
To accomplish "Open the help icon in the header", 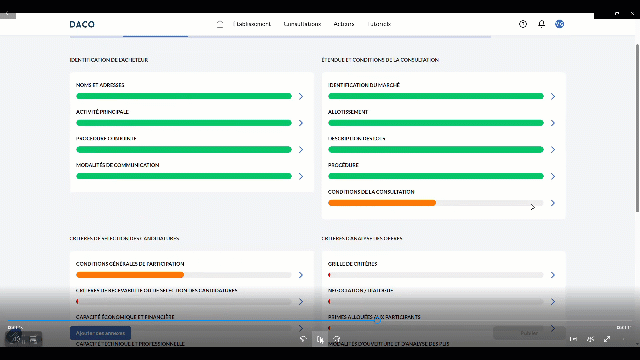I will [523, 24].
